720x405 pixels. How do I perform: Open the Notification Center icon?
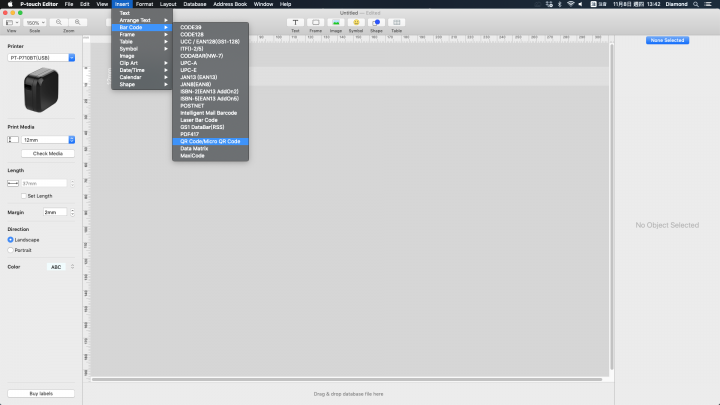(x=708, y=4)
